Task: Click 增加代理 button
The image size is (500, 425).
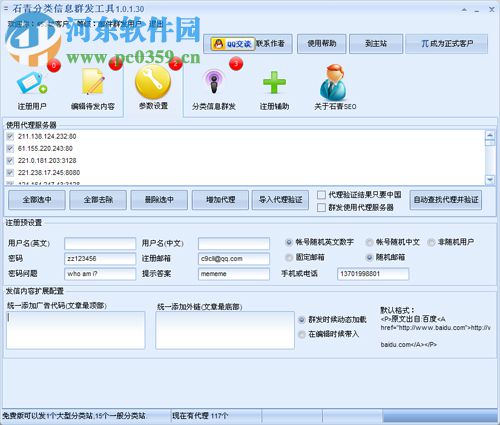Action: click(220, 200)
